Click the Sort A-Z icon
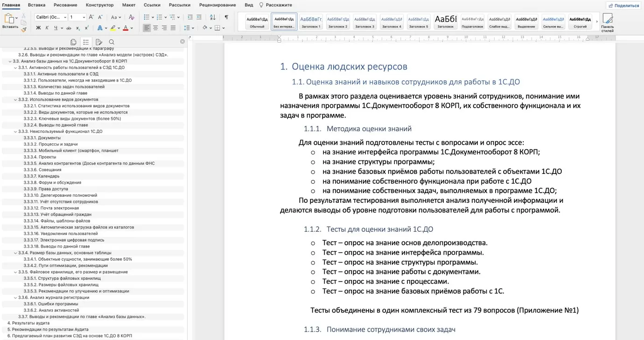The width and height of the screenshot is (644, 340). 213,17
